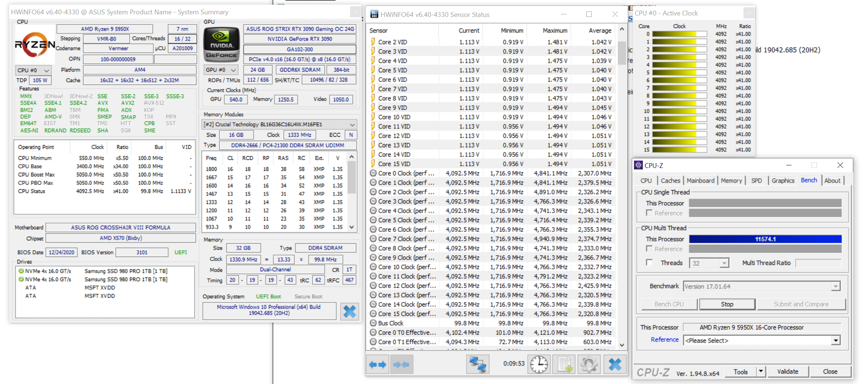
Task: Click the Stop benchmark button
Action: [727, 304]
